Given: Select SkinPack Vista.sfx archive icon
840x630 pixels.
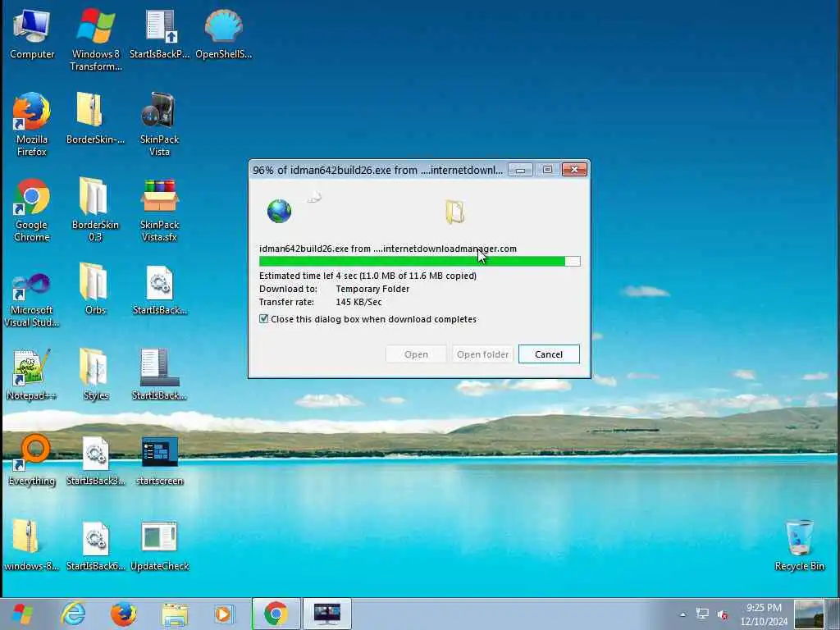Looking at the screenshot, I should pyautogui.click(x=160, y=210).
